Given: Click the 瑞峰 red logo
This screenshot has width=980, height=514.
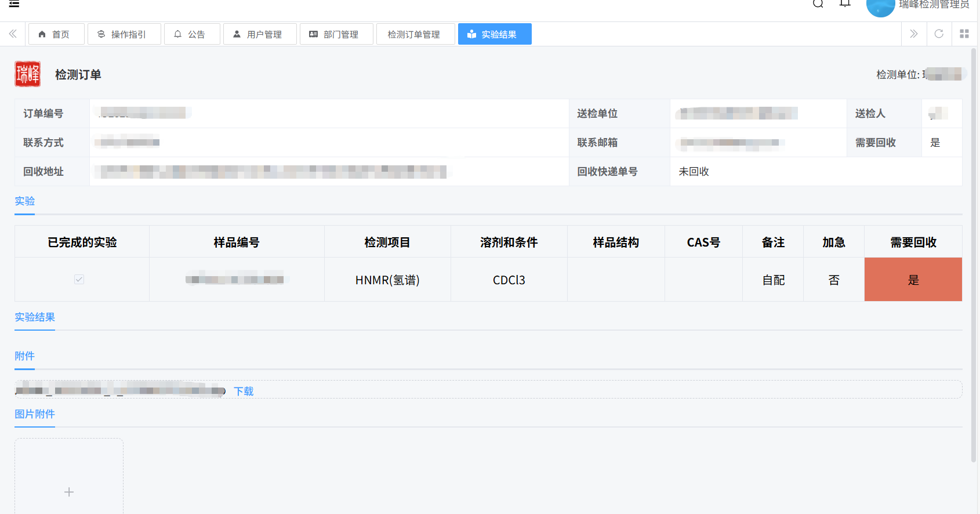Looking at the screenshot, I should tap(27, 74).
